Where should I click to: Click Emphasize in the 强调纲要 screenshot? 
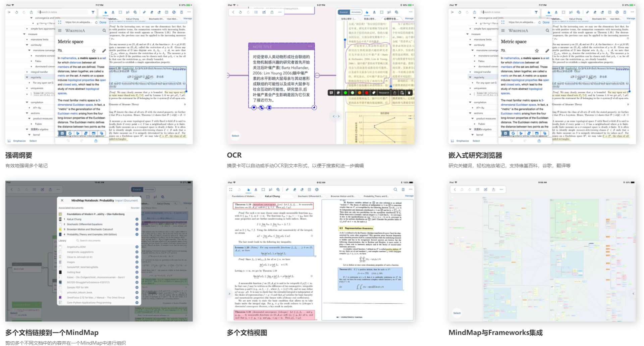[x=19, y=141]
